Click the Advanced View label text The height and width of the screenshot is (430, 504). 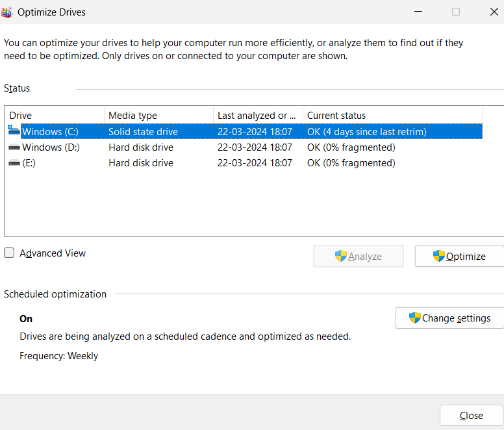click(x=53, y=253)
